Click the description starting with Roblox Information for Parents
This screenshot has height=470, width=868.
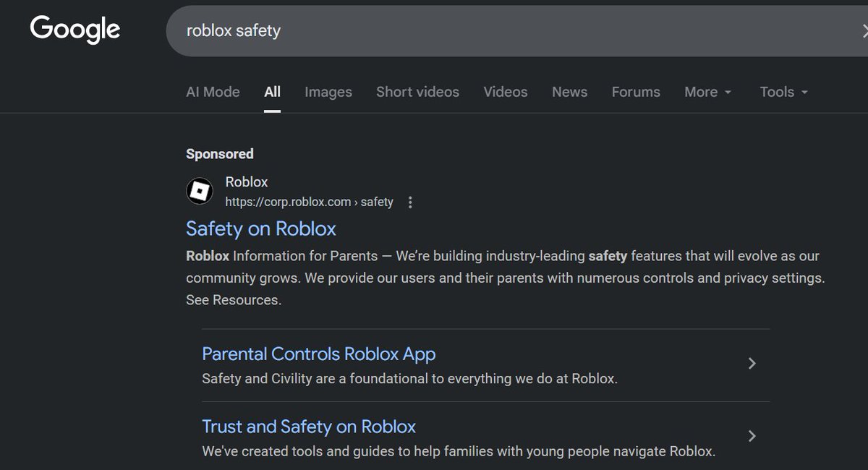[x=505, y=278]
